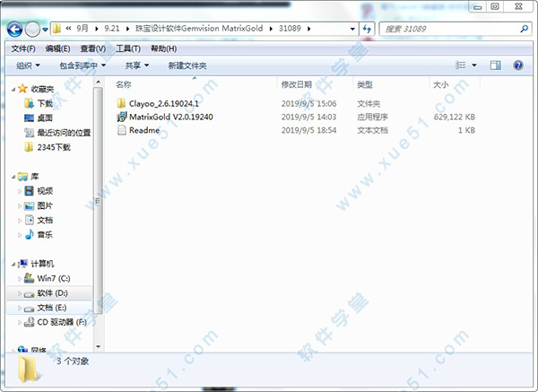Click the 文档 library icon
This screenshot has height=392, width=538.
click(x=30, y=220)
